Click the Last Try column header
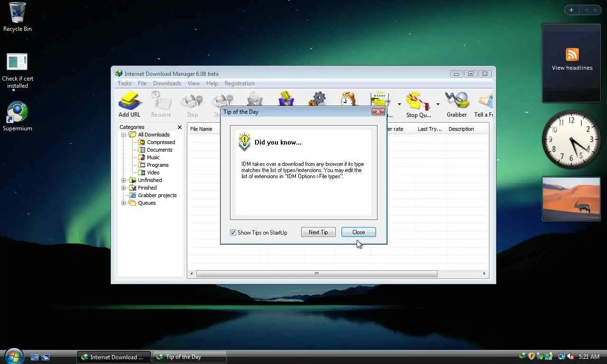Viewport: 607px width, 364px height. tap(430, 129)
